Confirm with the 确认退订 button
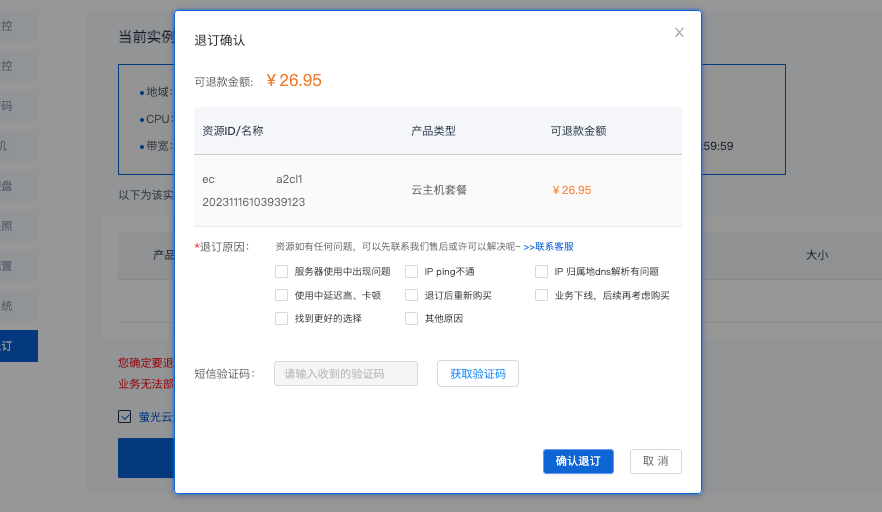The image size is (882, 512). [578, 461]
